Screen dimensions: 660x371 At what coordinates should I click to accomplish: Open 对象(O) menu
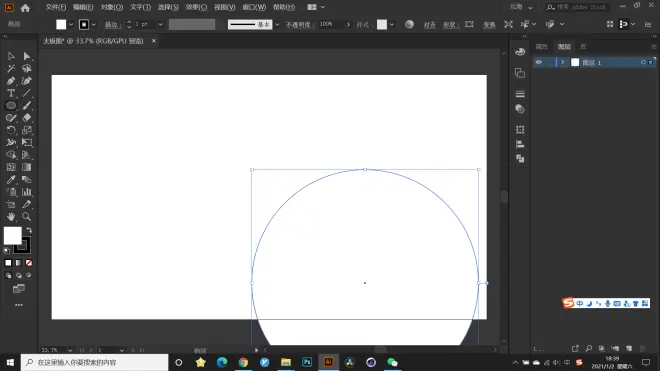[112, 7]
